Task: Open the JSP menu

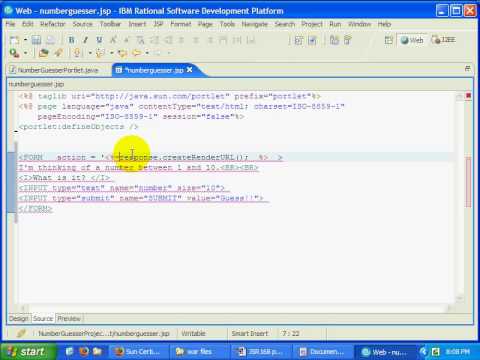Action: point(158,24)
